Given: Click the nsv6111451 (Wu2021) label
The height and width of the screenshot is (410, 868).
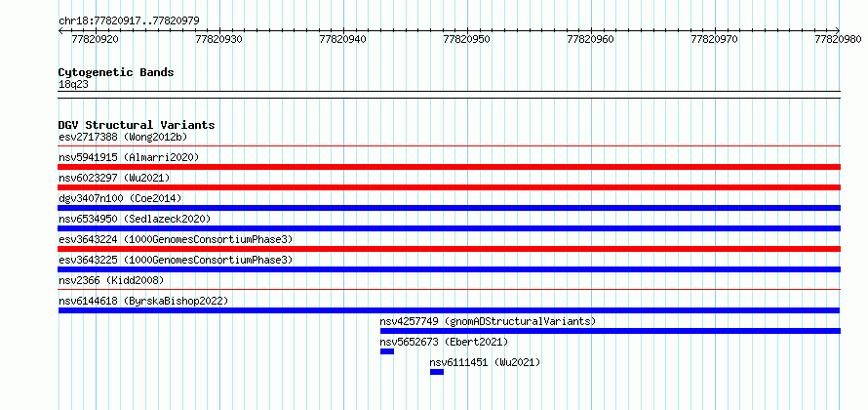Looking at the screenshot, I should point(485,362).
